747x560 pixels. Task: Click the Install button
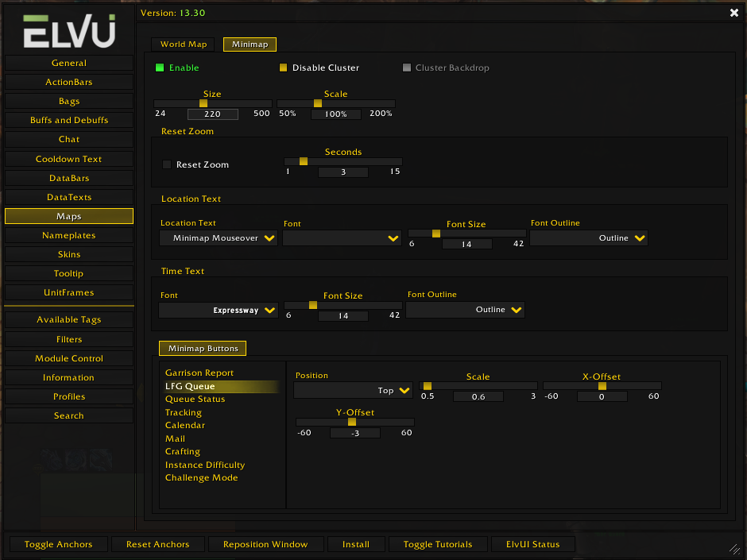tap(355, 544)
